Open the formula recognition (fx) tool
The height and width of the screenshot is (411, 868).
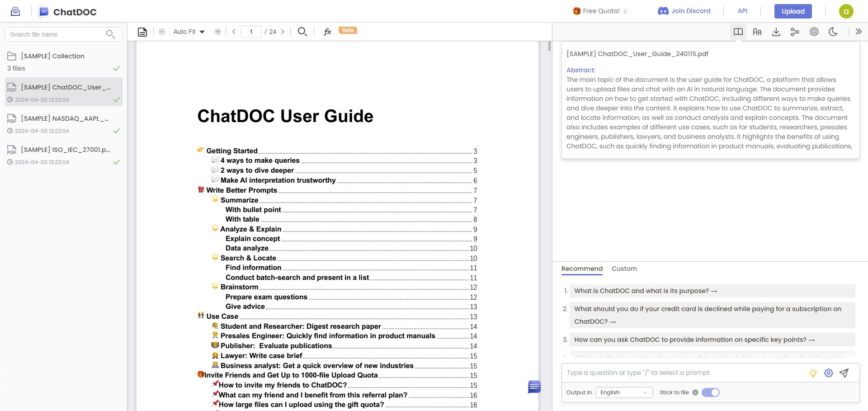click(328, 32)
